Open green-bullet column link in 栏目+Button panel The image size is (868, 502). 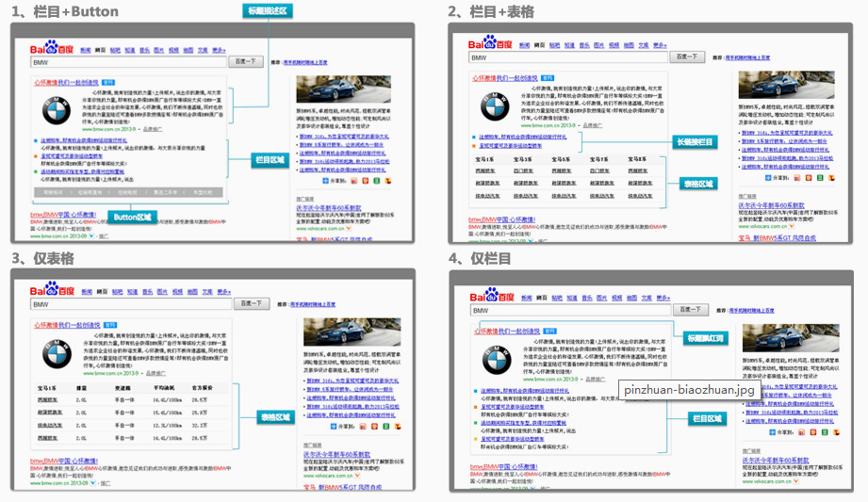pos(82,171)
